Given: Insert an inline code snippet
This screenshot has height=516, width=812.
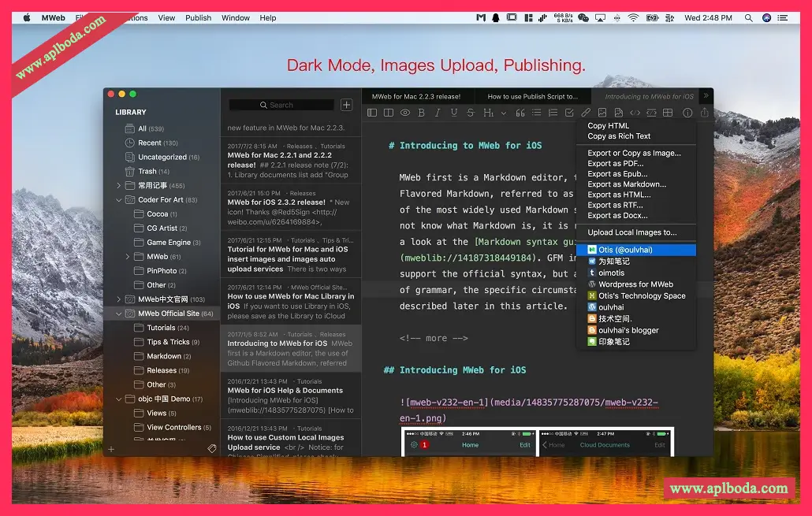Looking at the screenshot, I should click(635, 113).
